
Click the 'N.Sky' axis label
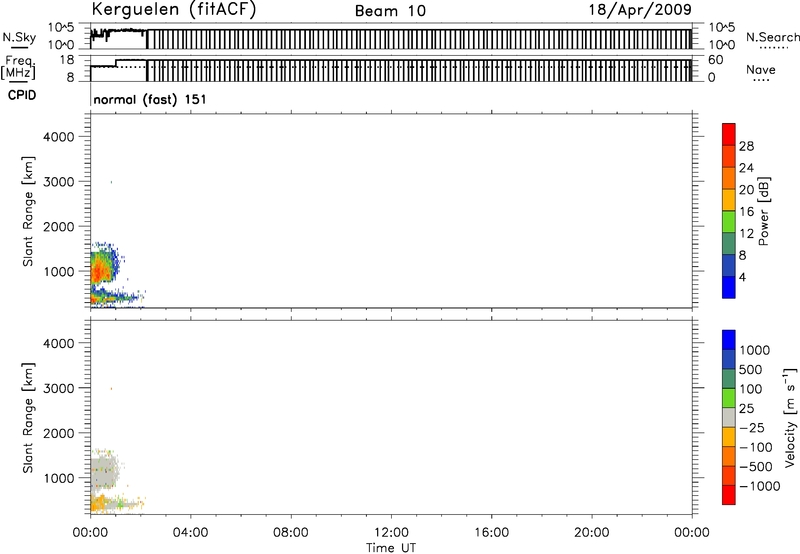(19, 37)
